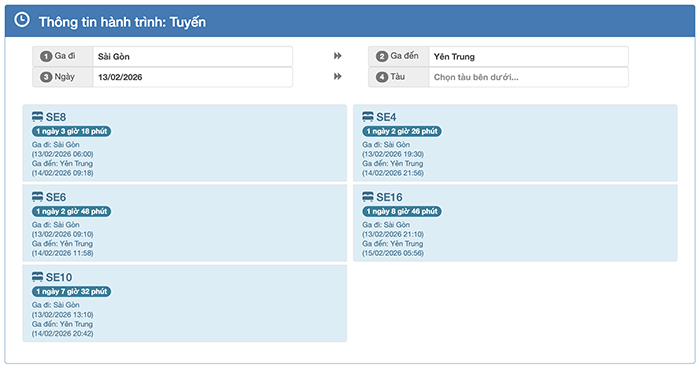The width and height of the screenshot is (700, 367).
Task: Click header 'Thông tin hành trình: Tuyến'
Action: click(122, 22)
